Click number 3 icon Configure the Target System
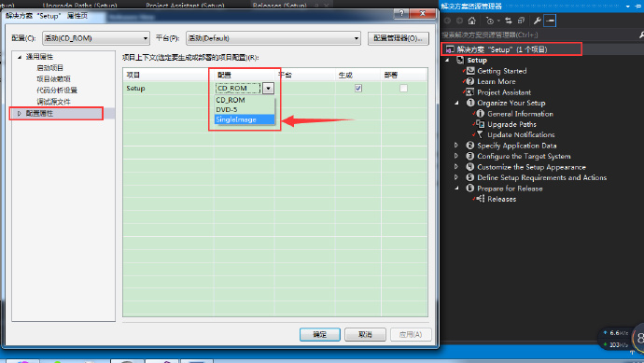This screenshot has height=363, width=644. pos(470,156)
